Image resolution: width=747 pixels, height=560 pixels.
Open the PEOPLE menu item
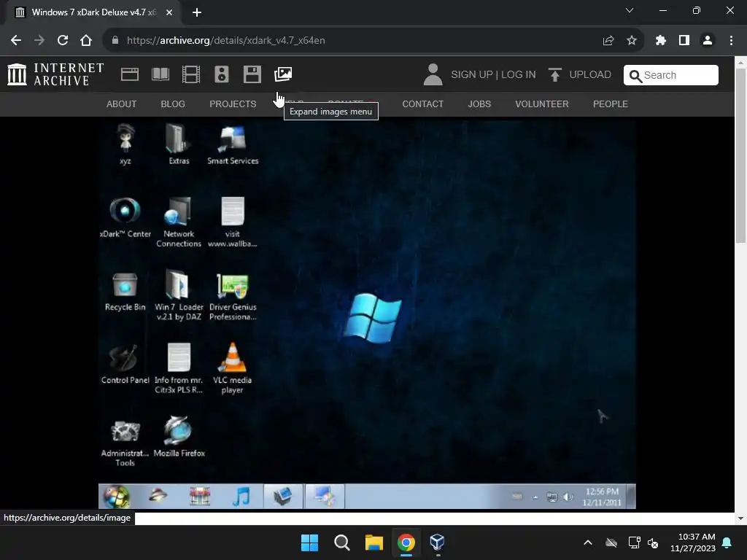(611, 104)
